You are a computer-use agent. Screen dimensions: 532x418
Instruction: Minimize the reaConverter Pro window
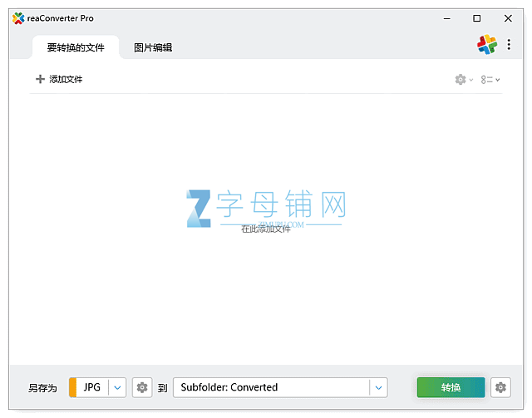tap(446, 18)
